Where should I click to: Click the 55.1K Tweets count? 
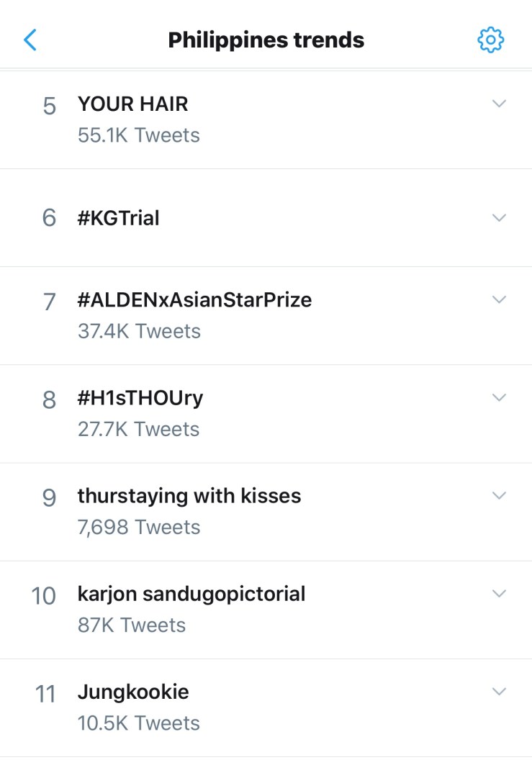tap(139, 135)
